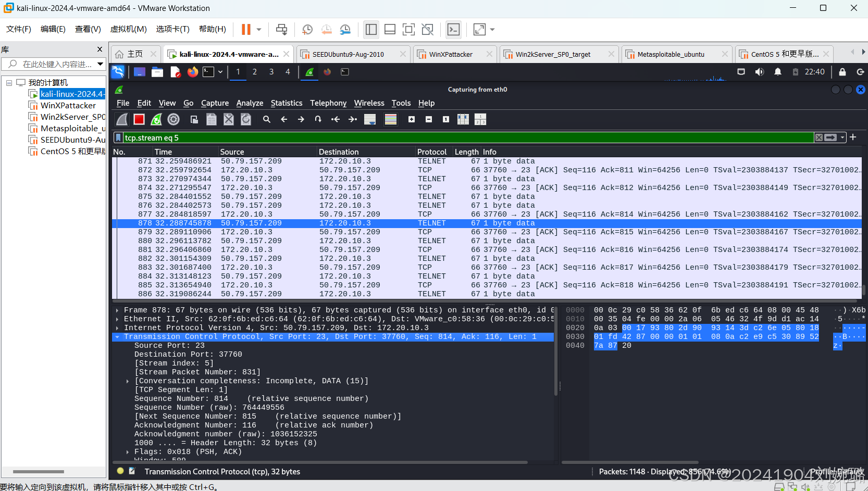This screenshot has height=491, width=868.
Task: Save this capture file icon
Action: pos(212,120)
